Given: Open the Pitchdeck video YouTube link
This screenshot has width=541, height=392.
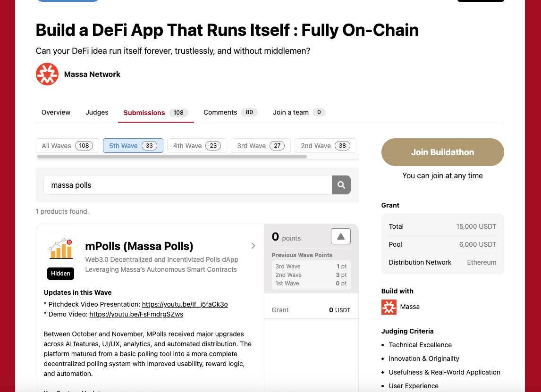Looking at the screenshot, I should coord(185,304).
